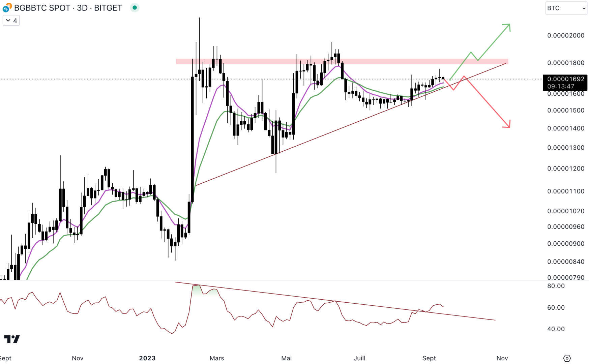Click the 0.00000960 price axis label

(566, 227)
